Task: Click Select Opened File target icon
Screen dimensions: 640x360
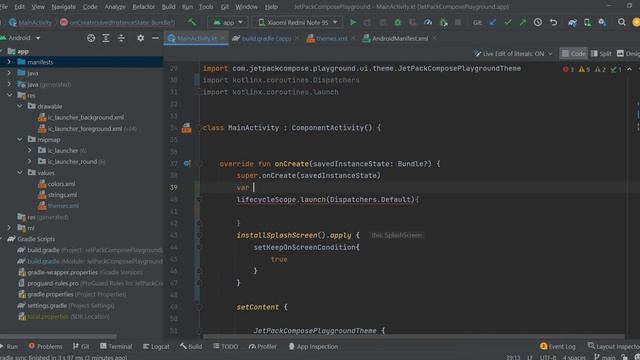Action: pyautogui.click(x=91, y=38)
